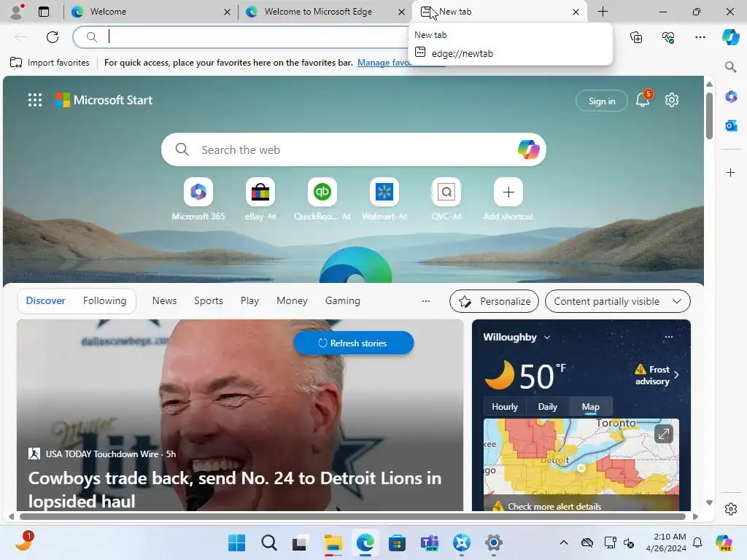
Task: Click Refresh stories button
Action: [354, 343]
